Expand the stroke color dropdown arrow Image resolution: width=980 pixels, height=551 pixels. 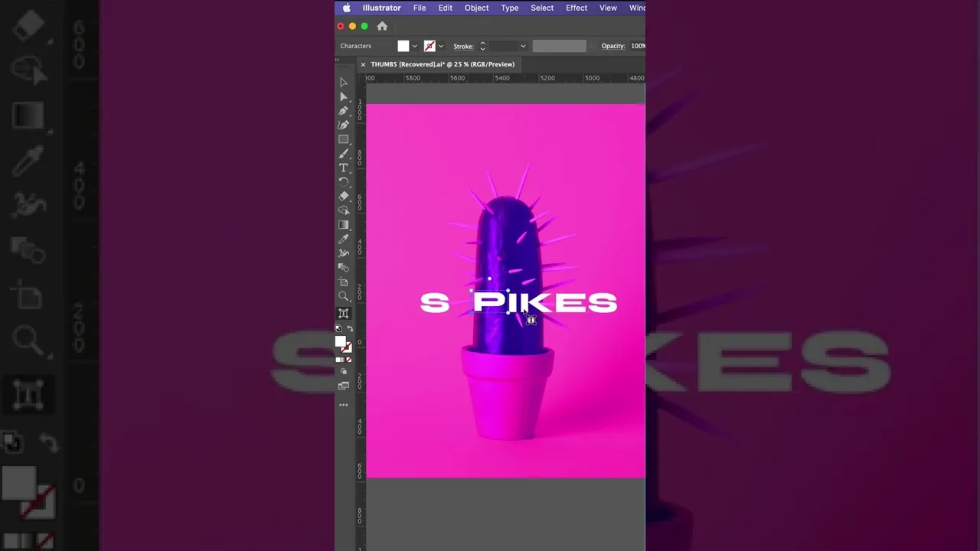click(x=441, y=46)
